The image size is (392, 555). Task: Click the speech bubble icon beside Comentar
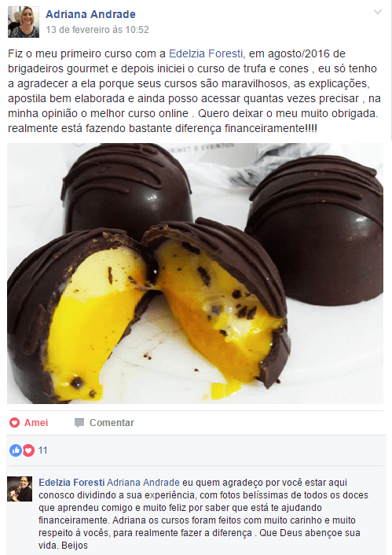(x=79, y=423)
